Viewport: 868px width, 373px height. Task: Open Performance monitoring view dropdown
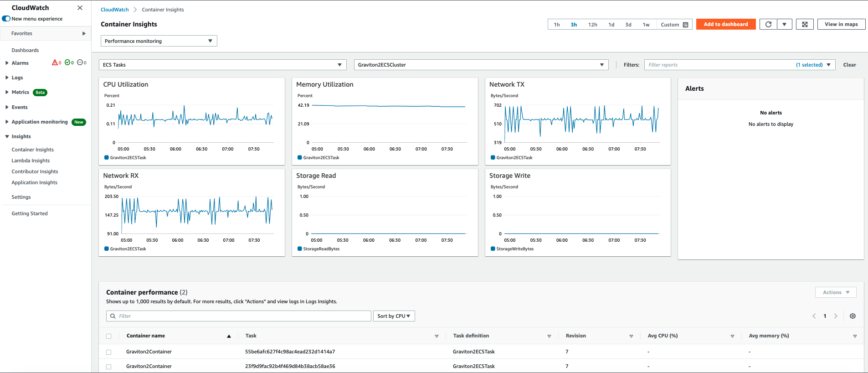[159, 41]
